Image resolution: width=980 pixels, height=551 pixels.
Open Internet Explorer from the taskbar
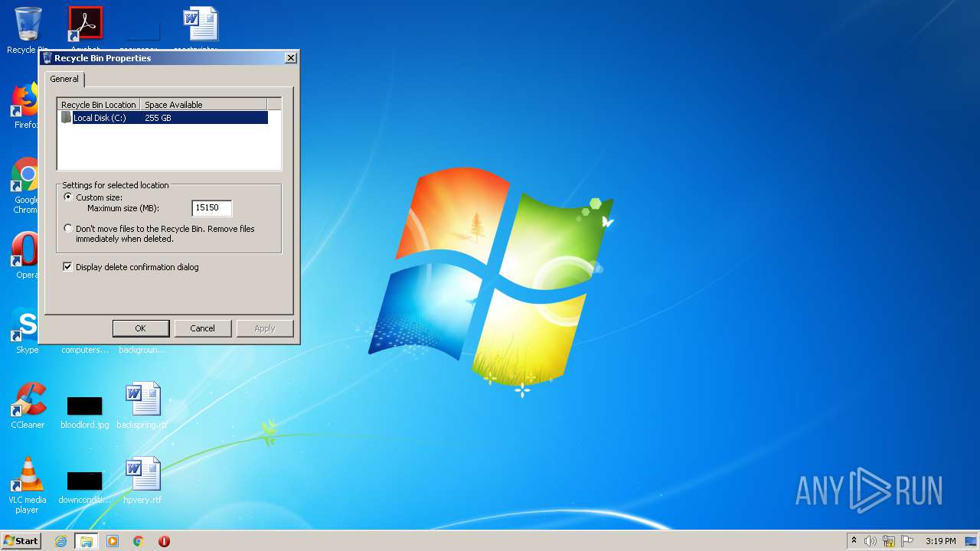pyautogui.click(x=60, y=541)
